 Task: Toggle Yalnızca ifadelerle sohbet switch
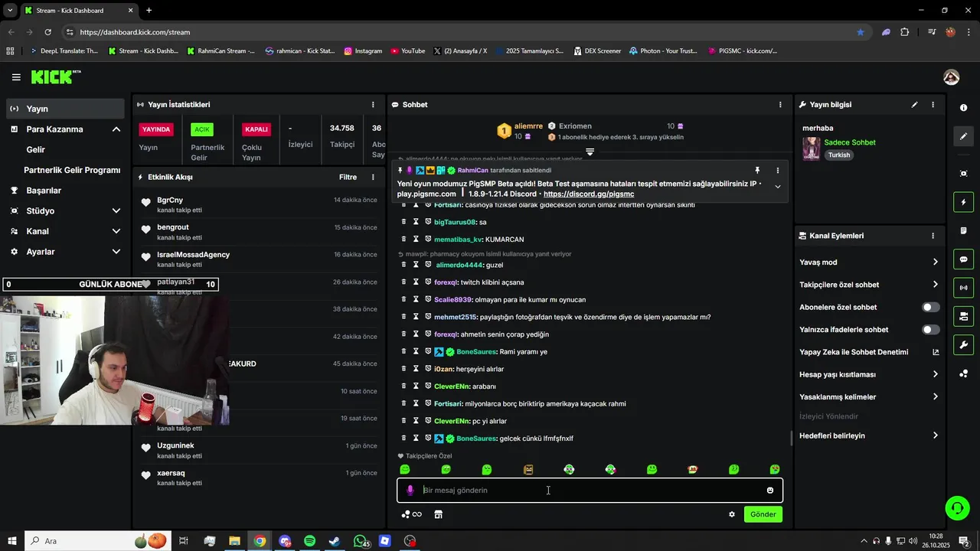[930, 330]
